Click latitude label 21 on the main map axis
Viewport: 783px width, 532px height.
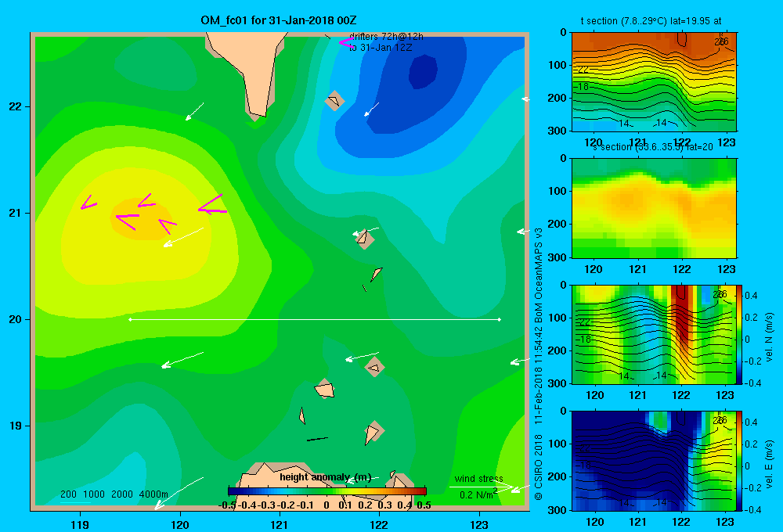[x=16, y=213]
